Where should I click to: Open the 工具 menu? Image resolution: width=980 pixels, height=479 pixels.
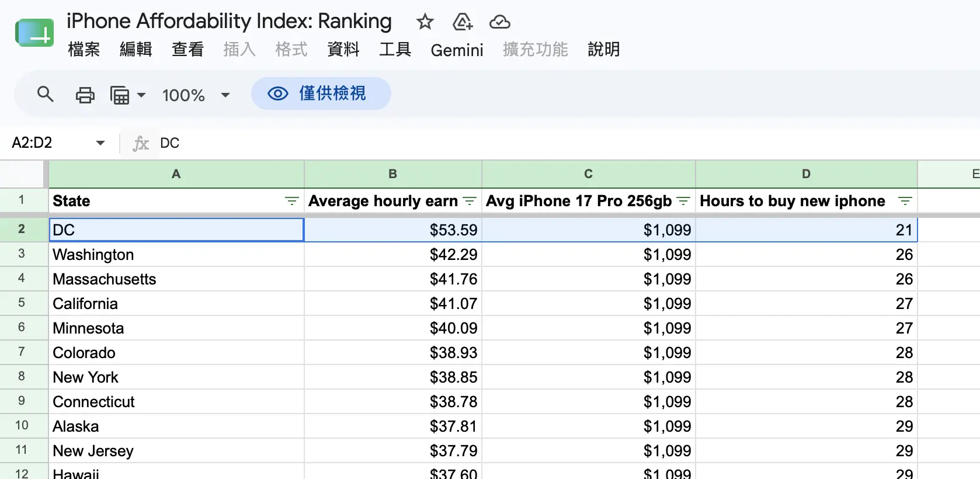[x=395, y=50]
